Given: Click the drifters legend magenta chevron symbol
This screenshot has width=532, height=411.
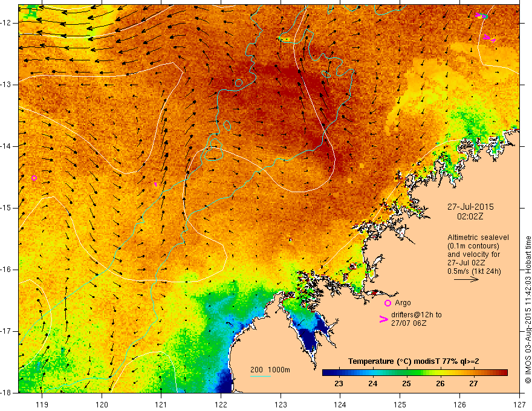Looking at the screenshot, I should (383, 319).
